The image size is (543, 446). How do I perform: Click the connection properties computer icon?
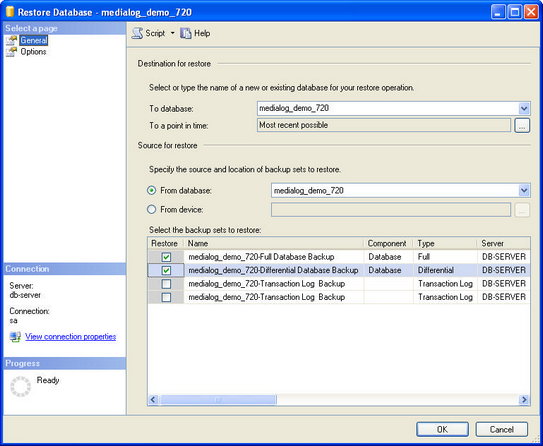click(15, 337)
